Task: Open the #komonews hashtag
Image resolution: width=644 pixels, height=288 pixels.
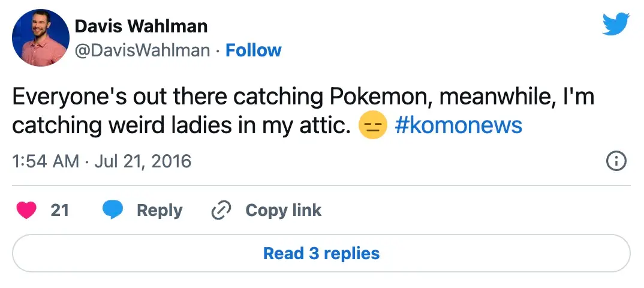Action: 459,125
